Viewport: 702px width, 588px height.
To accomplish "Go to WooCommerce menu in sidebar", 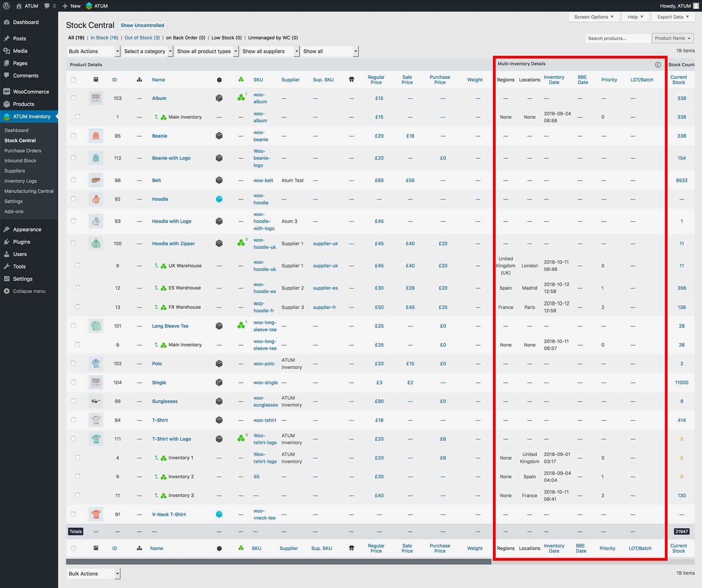I will coord(31,92).
